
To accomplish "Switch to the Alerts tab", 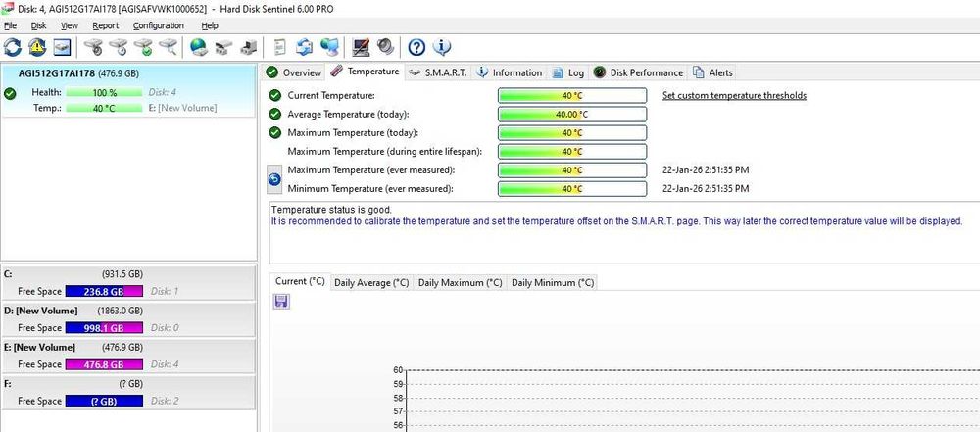I will click(x=713, y=72).
